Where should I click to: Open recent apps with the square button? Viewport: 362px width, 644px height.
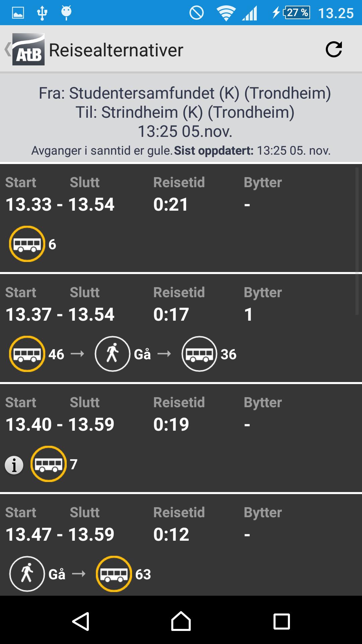point(280,622)
